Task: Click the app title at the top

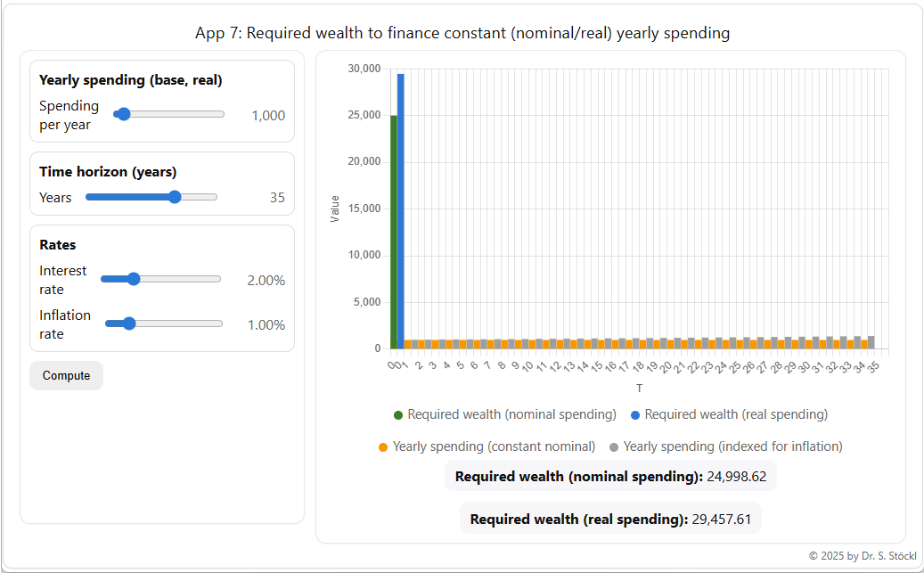Action: tap(462, 32)
